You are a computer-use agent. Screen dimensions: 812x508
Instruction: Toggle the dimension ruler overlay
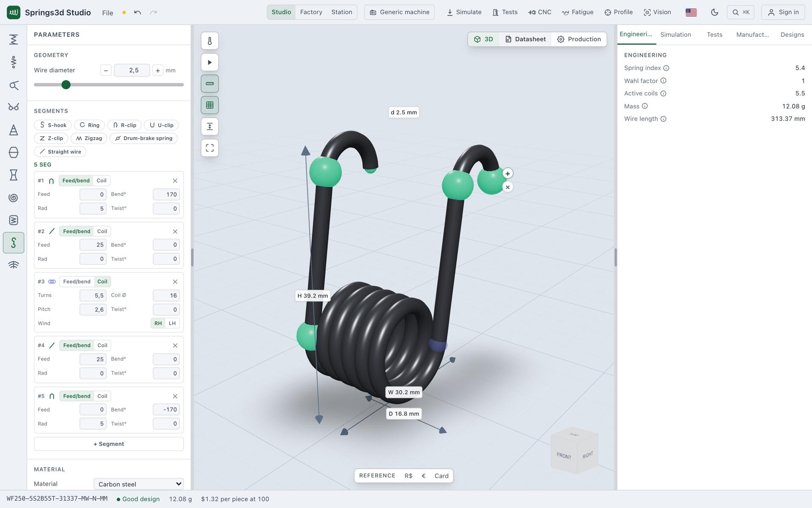210,83
